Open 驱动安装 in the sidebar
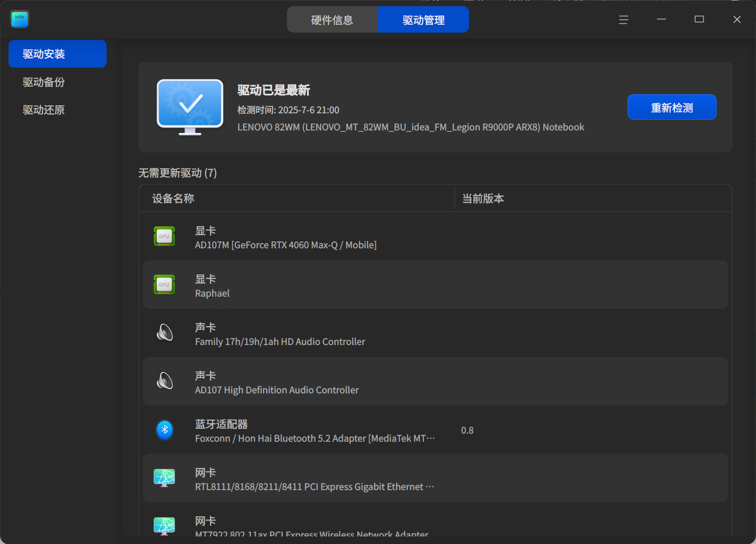The image size is (756, 544). pyautogui.click(x=57, y=54)
